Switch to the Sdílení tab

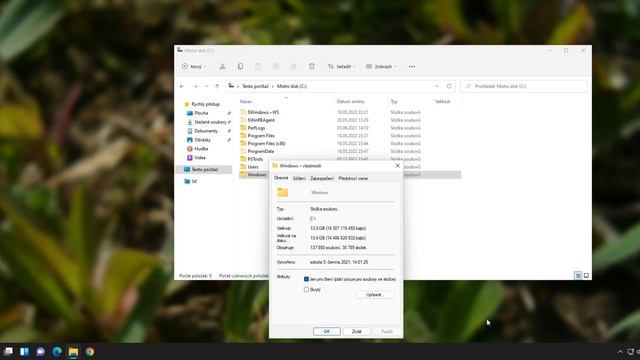(x=299, y=178)
